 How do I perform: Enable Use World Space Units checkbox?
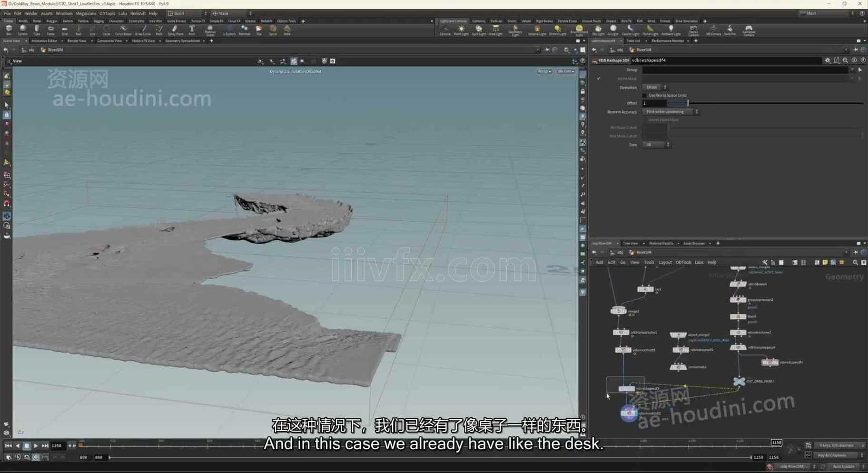645,95
